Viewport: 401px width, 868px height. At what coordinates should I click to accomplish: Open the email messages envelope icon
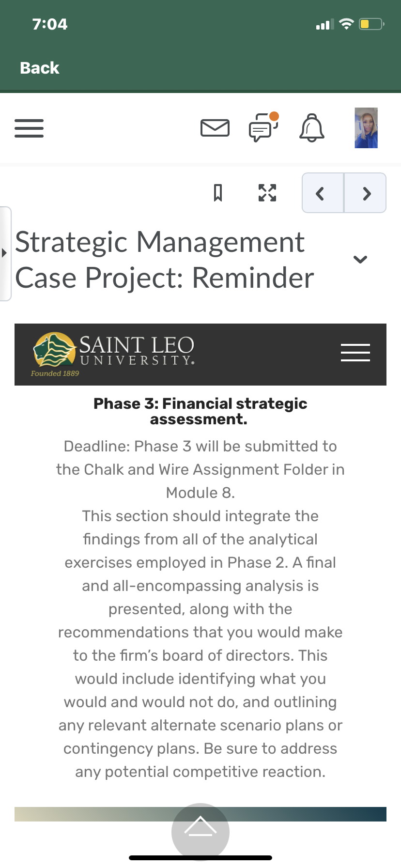click(215, 128)
